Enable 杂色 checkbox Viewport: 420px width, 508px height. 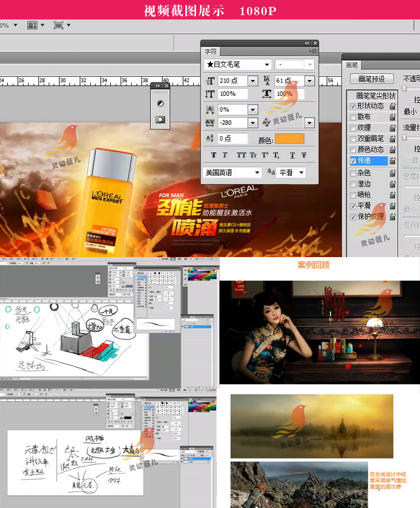point(353,173)
